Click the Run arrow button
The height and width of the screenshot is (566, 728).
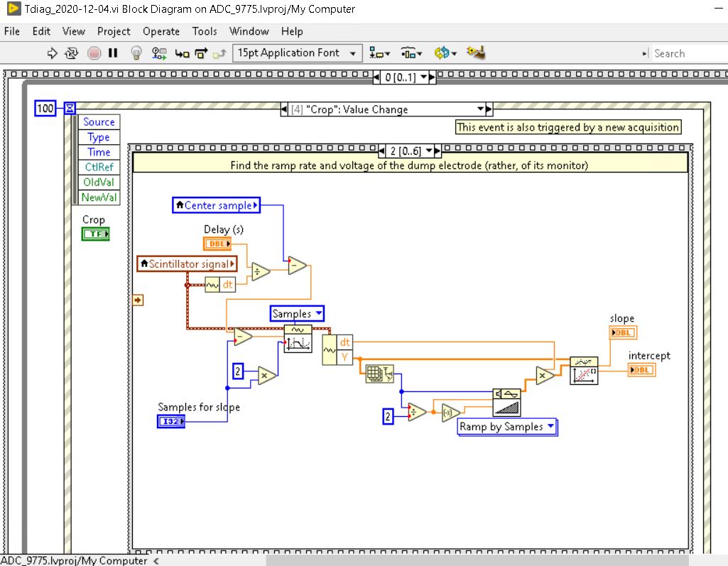click(52, 53)
